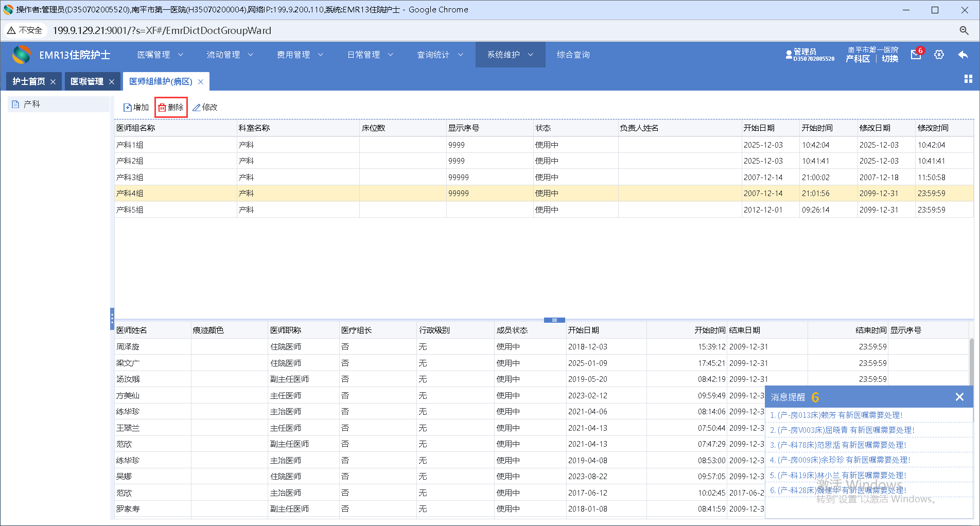Click the 切换 ward switch button
This screenshot has width=980, height=526.
pyautogui.click(x=889, y=59)
